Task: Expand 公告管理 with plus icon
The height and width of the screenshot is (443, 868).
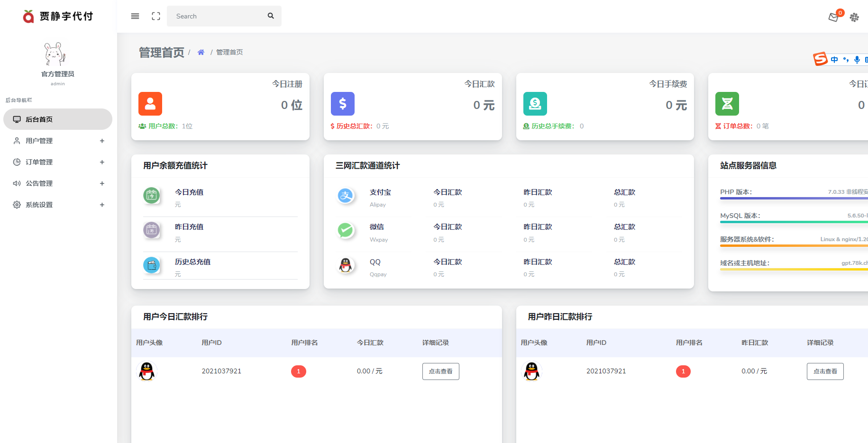Action: [x=102, y=183]
